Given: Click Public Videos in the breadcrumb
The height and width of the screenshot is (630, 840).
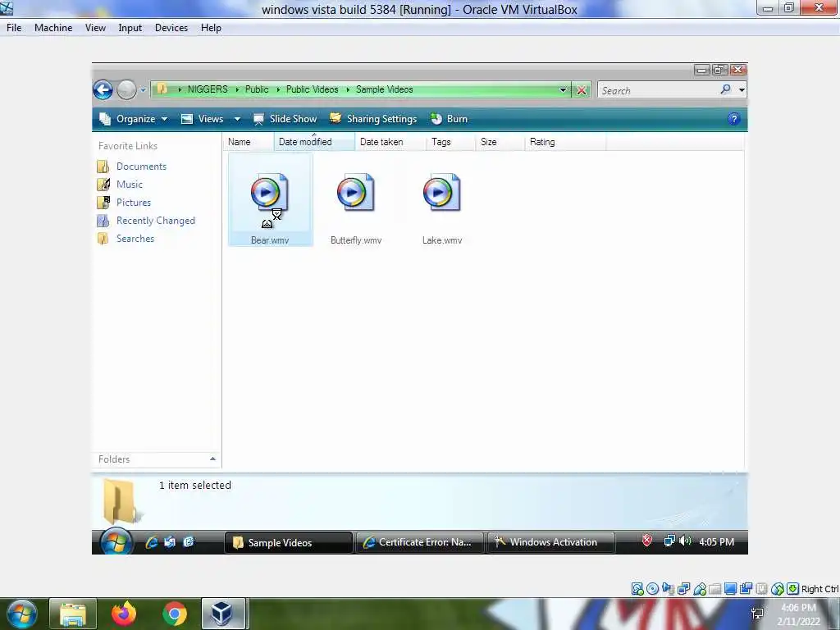Looking at the screenshot, I should [x=312, y=89].
